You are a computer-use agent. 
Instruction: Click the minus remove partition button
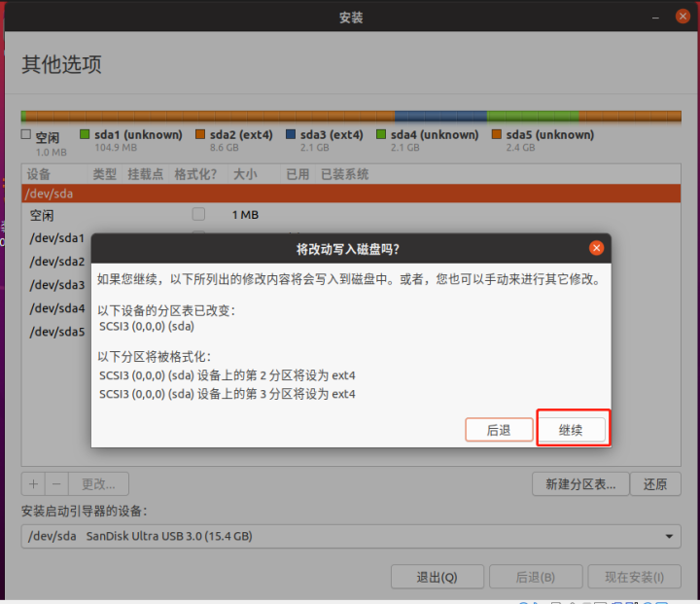(x=56, y=483)
